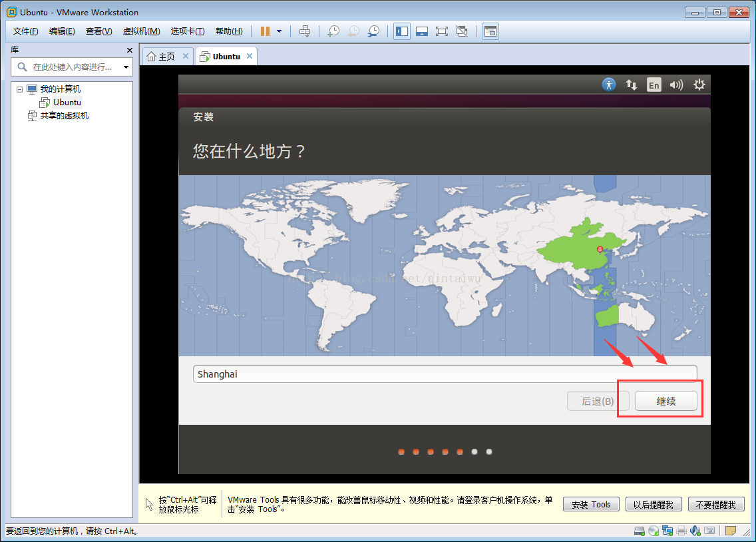The width and height of the screenshot is (756, 542).
Task: Close the 主页 tab
Action: (186, 57)
